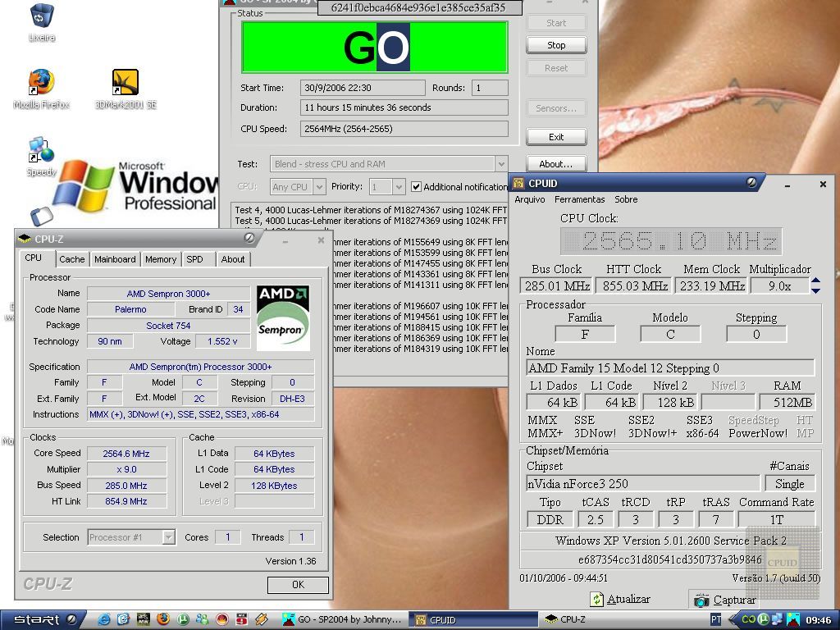This screenshot has height=630, width=840.
Task: Open the Processor #1 selection dropdown in CPU-Z
Action: (169, 536)
